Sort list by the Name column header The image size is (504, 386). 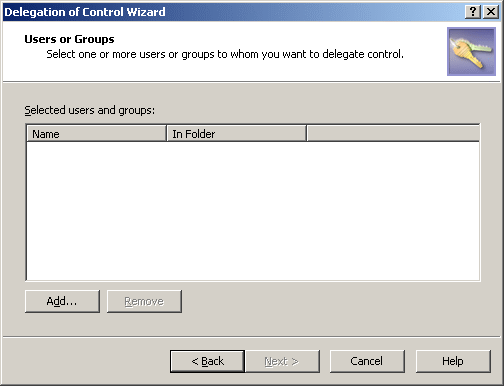96,134
